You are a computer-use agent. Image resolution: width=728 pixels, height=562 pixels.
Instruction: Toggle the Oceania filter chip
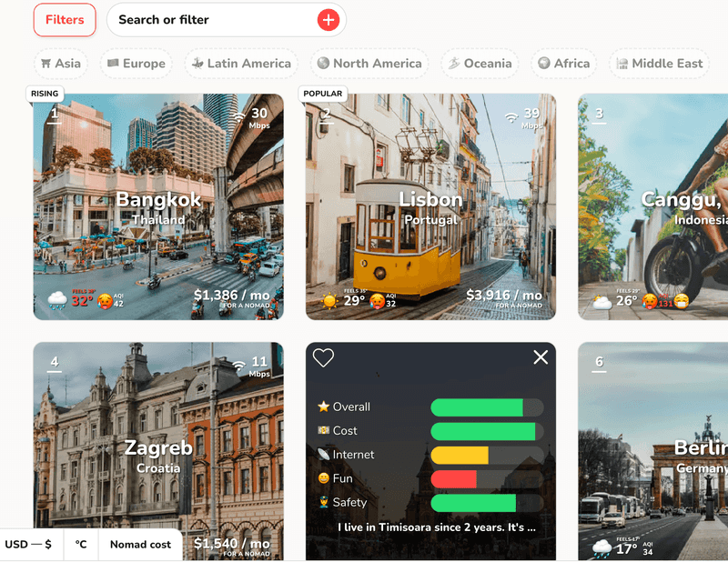(x=480, y=64)
